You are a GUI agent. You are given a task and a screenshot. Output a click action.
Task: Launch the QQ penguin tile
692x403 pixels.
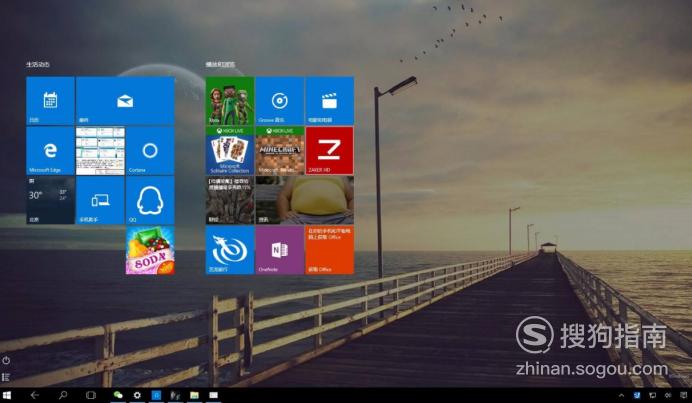pos(150,200)
